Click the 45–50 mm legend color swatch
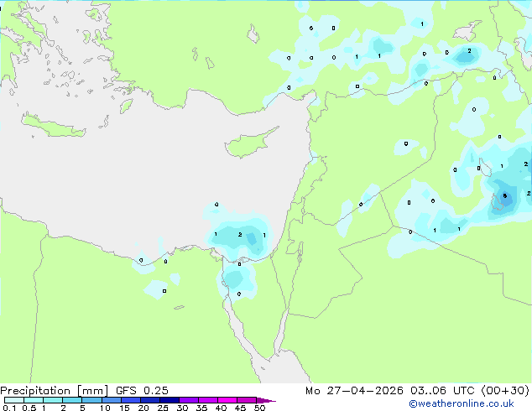 click(247, 400)
